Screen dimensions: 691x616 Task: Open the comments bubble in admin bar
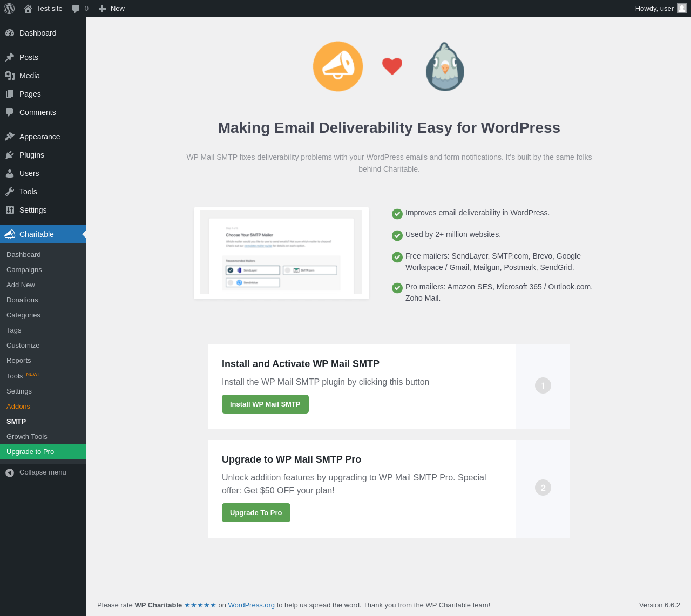pyautogui.click(x=76, y=9)
